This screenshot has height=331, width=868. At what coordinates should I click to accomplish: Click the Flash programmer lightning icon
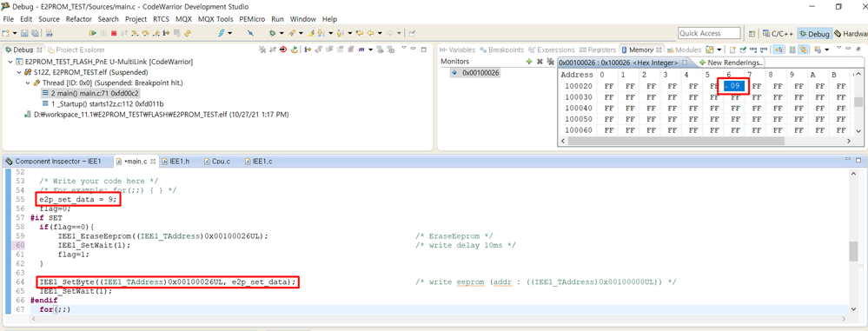coord(221,33)
